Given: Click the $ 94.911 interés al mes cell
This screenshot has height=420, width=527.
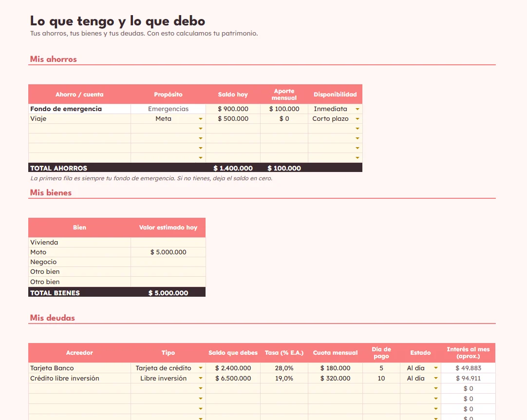Looking at the screenshot, I should [x=468, y=378].
